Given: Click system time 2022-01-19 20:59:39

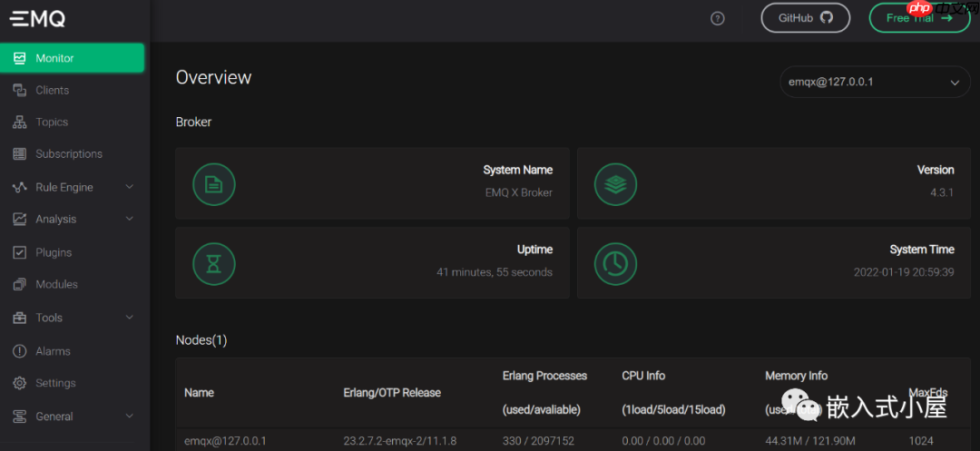Looking at the screenshot, I should (904, 272).
